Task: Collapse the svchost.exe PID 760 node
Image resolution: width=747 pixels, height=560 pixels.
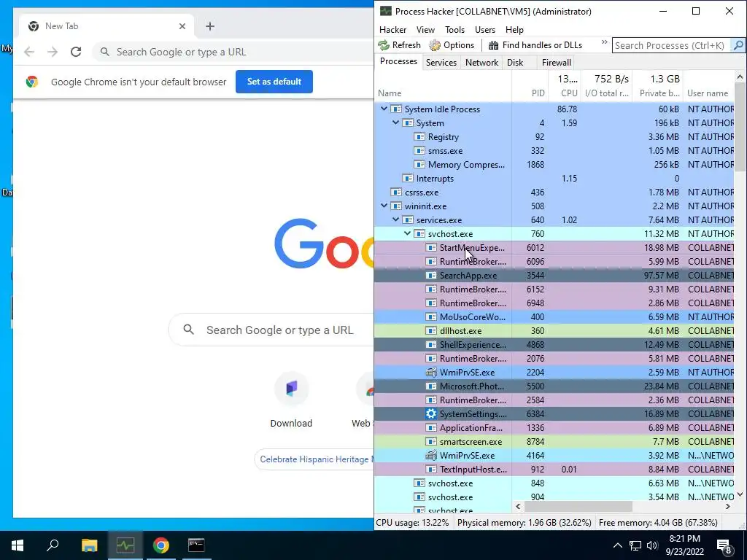Action: (x=407, y=234)
